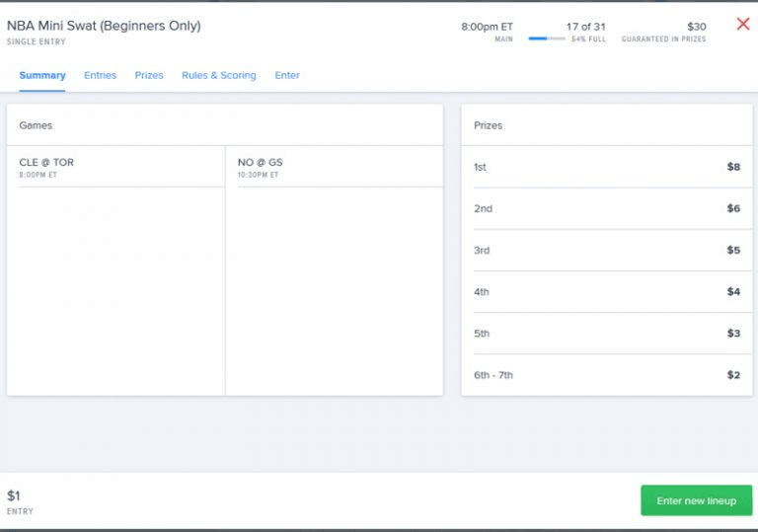Click the contest fill progress bar
This screenshot has width=758, height=532.
pyautogui.click(x=547, y=38)
